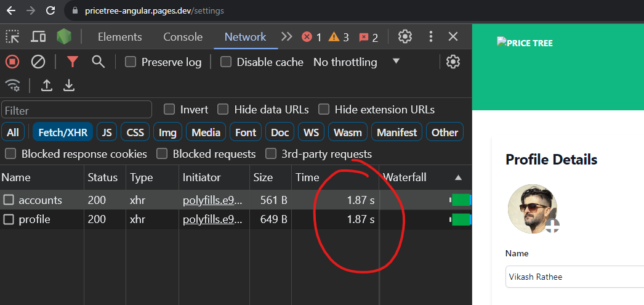Click the Price Tree logo

pos(525,43)
